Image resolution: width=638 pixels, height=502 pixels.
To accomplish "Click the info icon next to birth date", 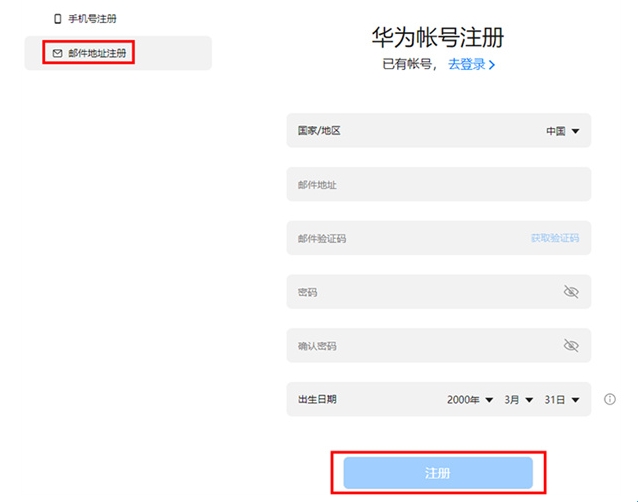I will click(610, 400).
